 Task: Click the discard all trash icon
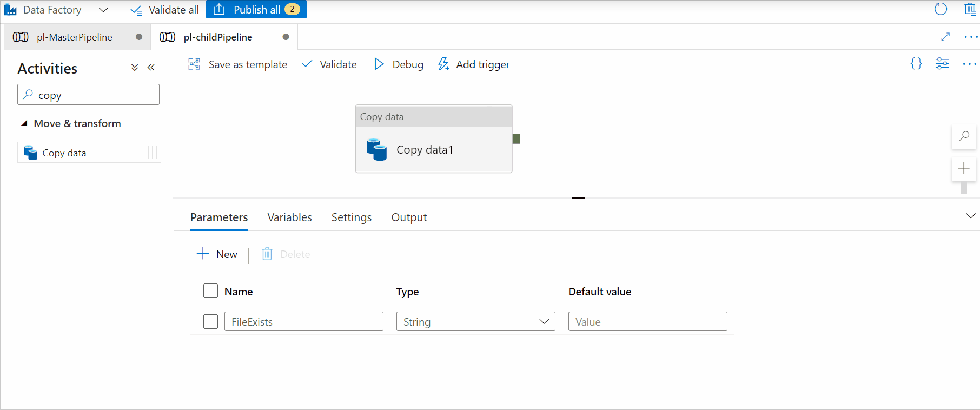click(x=970, y=9)
